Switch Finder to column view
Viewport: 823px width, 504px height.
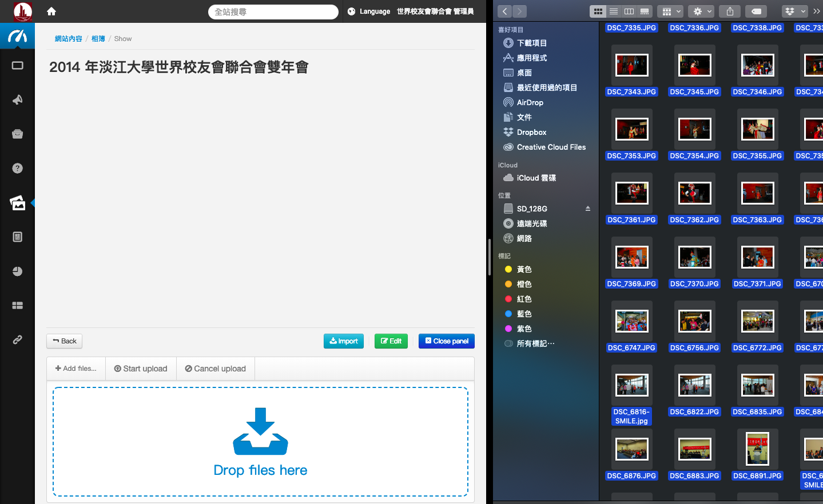pyautogui.click(x=629, y=11)
